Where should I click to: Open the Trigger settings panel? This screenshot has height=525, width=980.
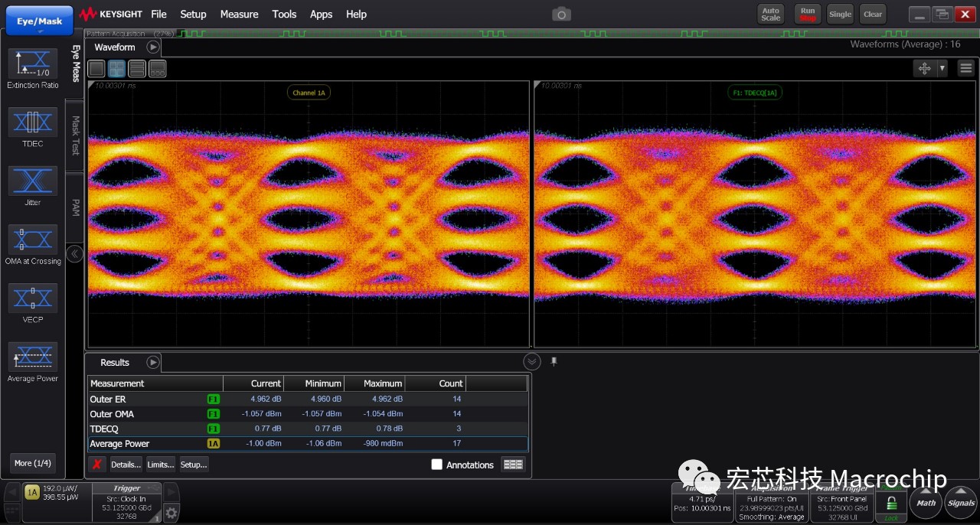tap(127, 502)
